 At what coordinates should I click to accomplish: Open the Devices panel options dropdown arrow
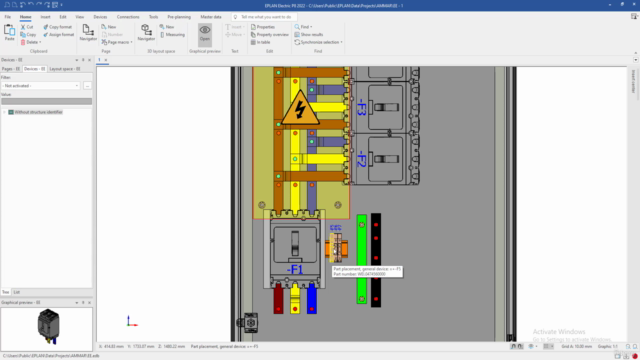(77, 60)
